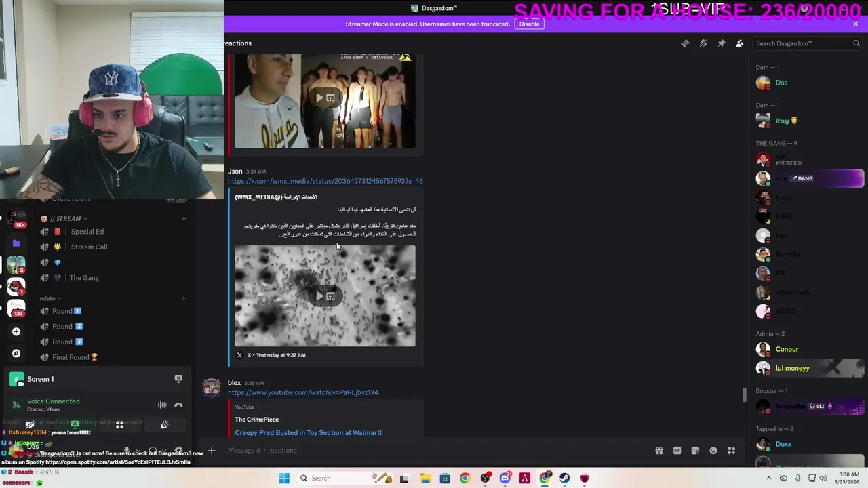The height and width of the screenshot is (488, 868).
Task: Toggle the member list icon
Action: tap(740, 43)
